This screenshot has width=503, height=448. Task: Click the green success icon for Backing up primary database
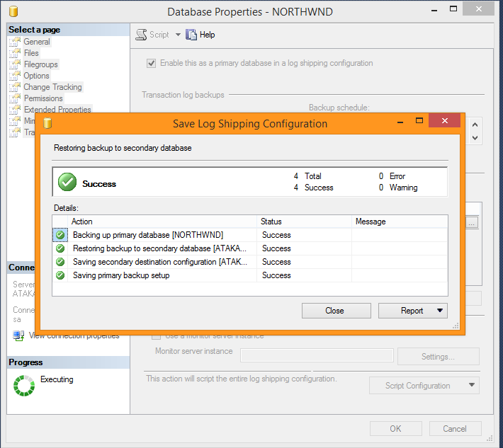click(x=60, y=235)
